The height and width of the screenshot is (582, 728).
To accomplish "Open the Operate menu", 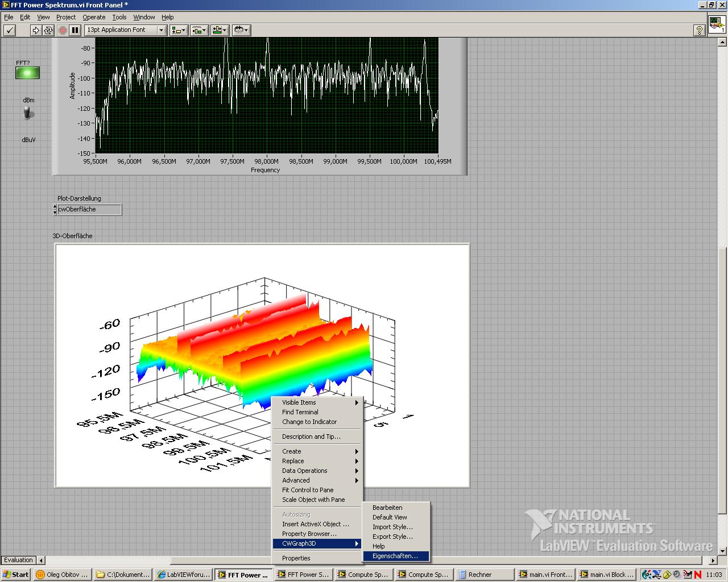I will (94, 17).
